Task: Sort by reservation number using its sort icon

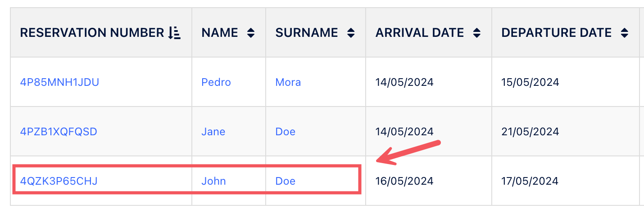Action: coord(174,33)
